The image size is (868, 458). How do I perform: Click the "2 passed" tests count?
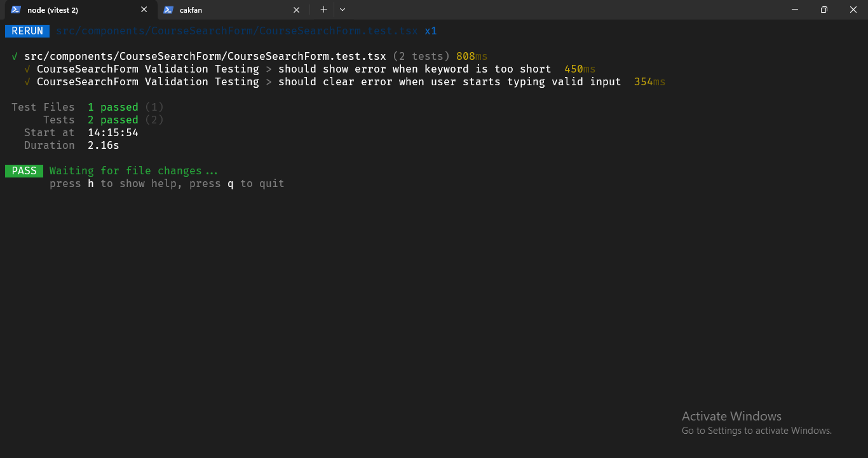point(113,120)
